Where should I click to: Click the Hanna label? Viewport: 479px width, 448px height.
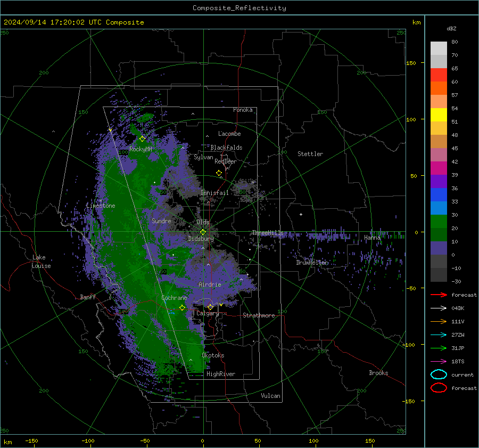(372, 238)
